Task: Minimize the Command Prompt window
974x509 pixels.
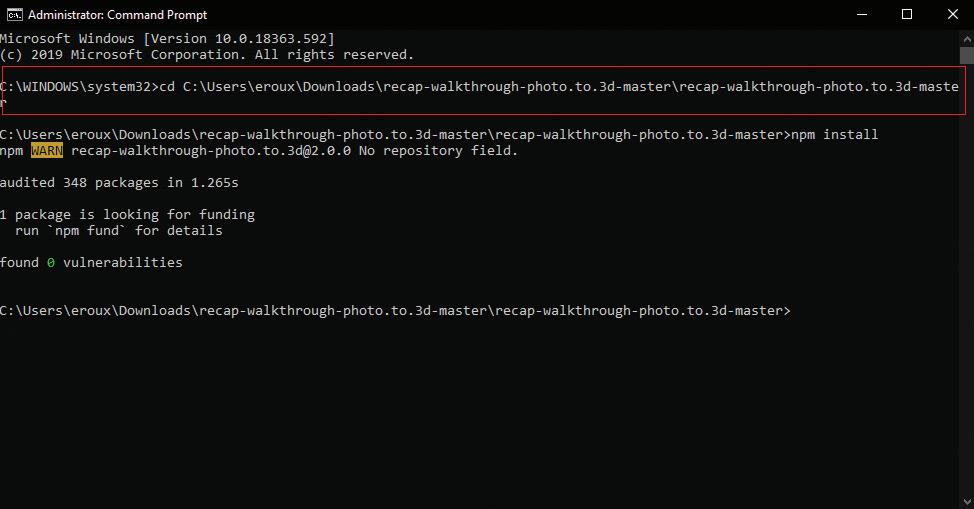Action: tap(862, 14)
